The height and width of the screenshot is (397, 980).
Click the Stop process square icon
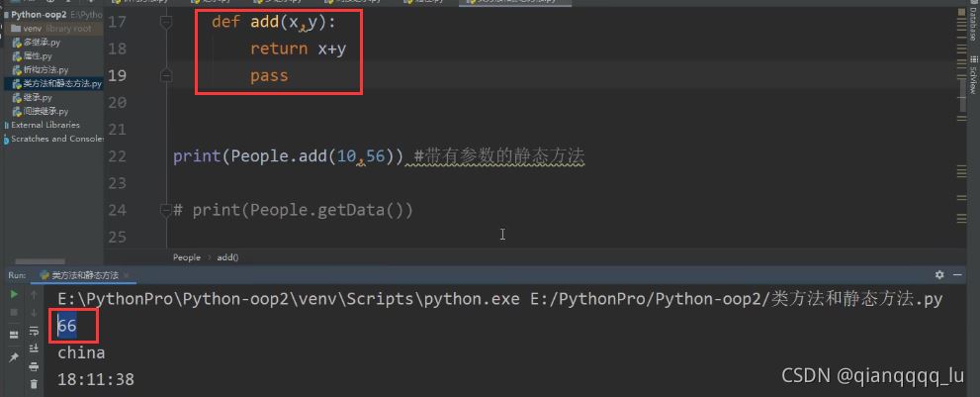pos(14,312)
